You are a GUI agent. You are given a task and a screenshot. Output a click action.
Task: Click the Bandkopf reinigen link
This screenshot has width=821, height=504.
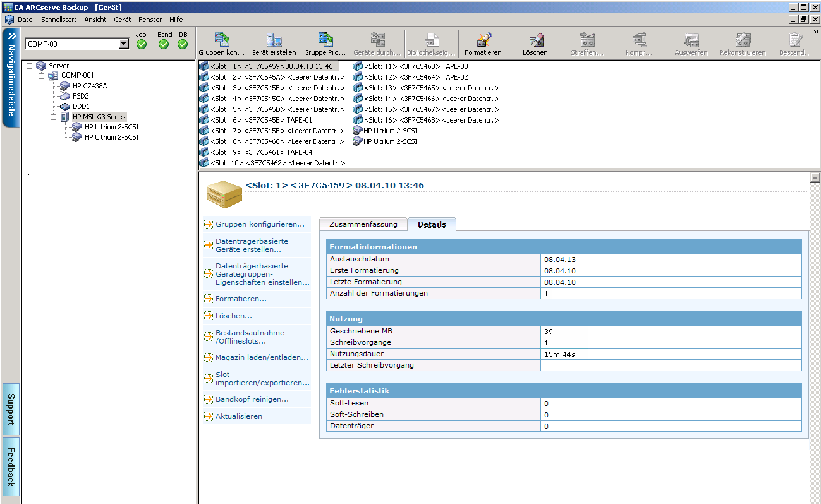click(x=252, y=399)
